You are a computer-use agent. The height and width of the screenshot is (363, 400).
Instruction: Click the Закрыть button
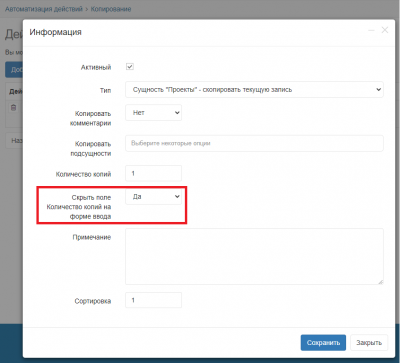(369, 343)
